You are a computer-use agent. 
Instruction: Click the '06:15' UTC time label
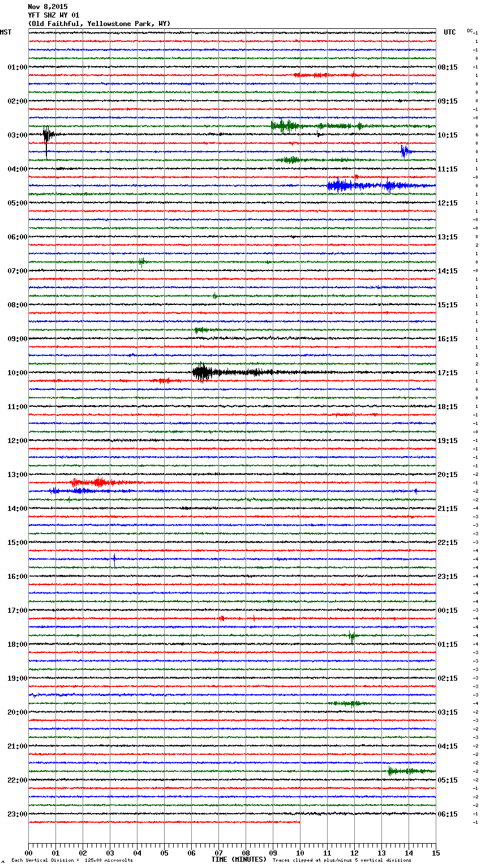pyautogui.click(x=448, y=814)
